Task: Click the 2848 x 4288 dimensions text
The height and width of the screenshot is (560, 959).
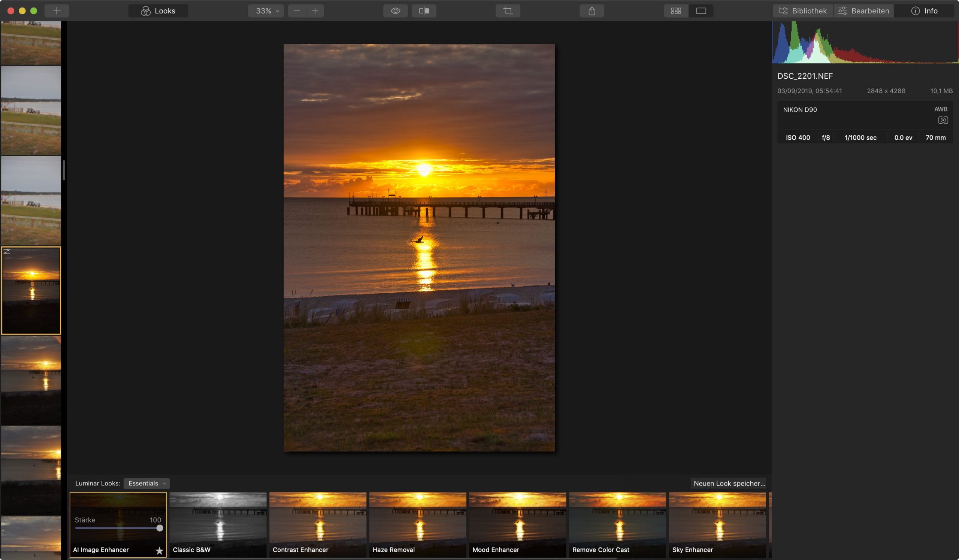Action: click(886, 91)
